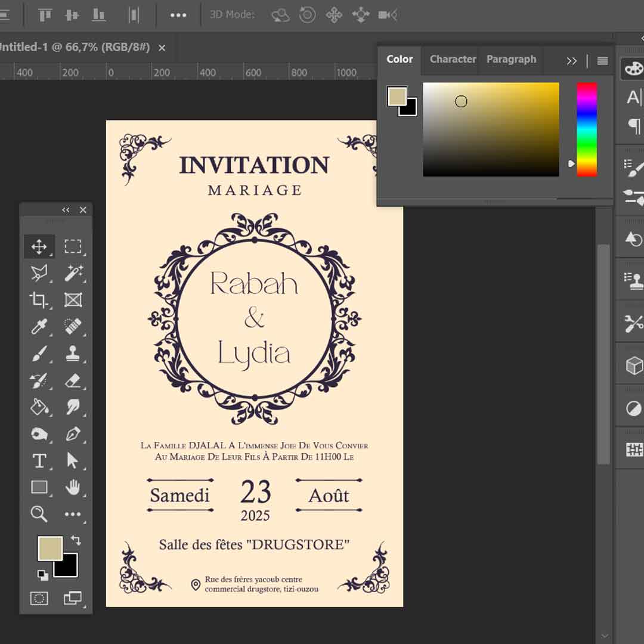Choose the Clone Stamp tool
This screenshot has height=644, width=644.
[x=73, y=353]
